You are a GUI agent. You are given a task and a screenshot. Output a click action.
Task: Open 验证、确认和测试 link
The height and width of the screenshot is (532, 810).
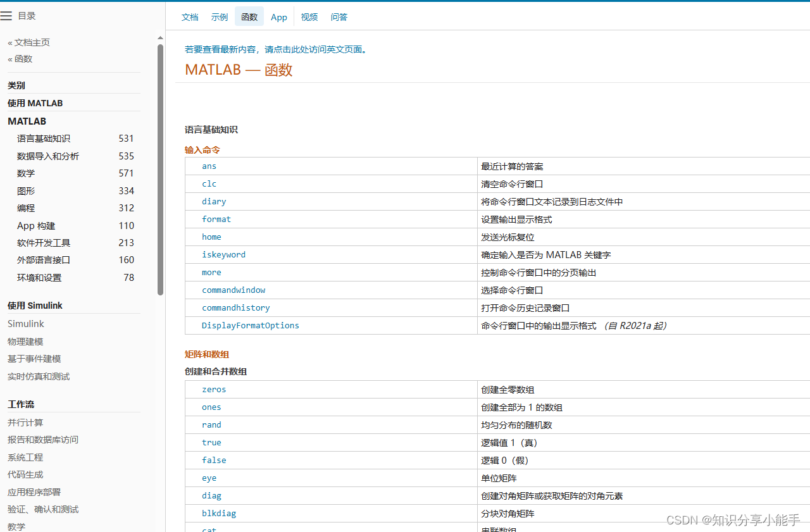click(43, 509)
